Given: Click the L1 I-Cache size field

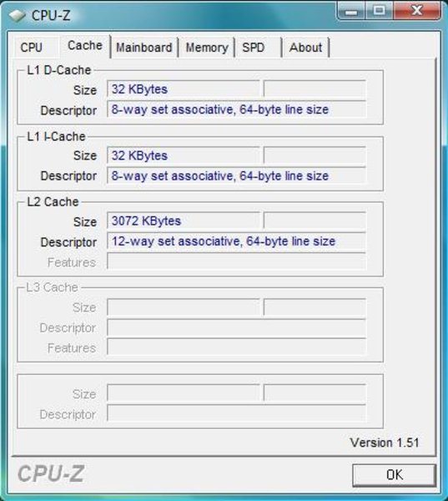Looking at the screenshot, I should (x=184, y=155).
